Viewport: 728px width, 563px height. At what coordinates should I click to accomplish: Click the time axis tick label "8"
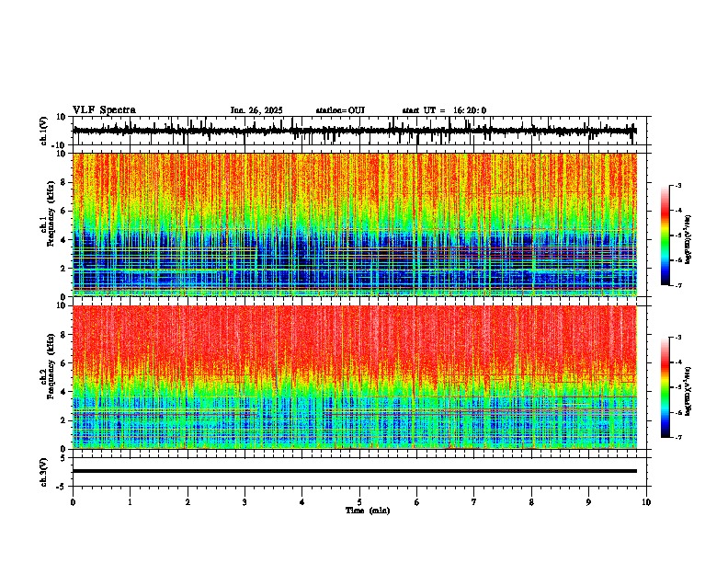coord(531,502)
